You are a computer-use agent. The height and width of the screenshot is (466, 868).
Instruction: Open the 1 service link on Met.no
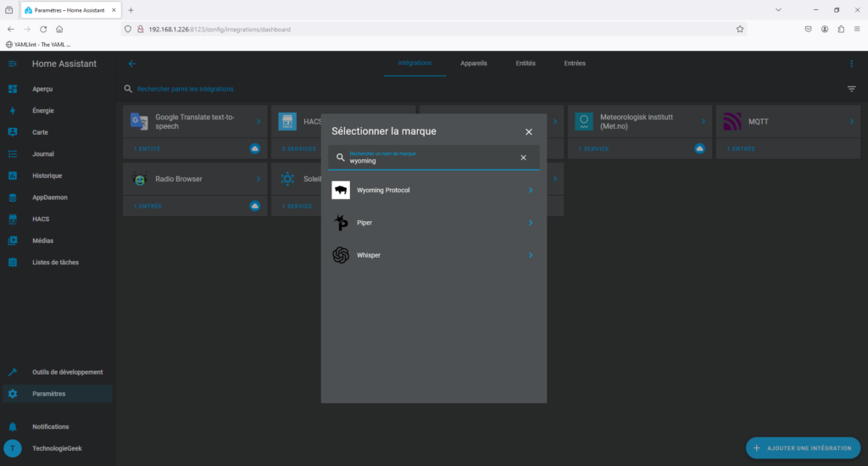pyautogui.click(x=593, y=149)
